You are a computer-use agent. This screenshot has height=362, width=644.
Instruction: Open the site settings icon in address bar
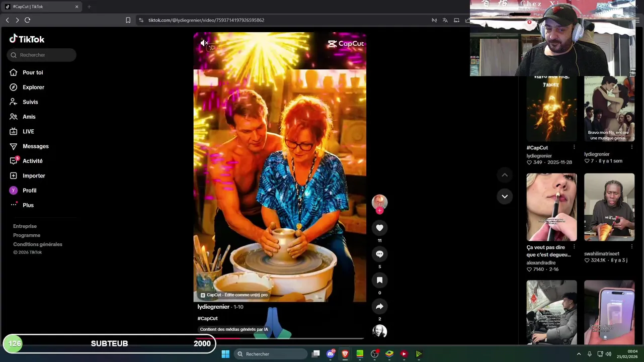[x=141, y=20]
